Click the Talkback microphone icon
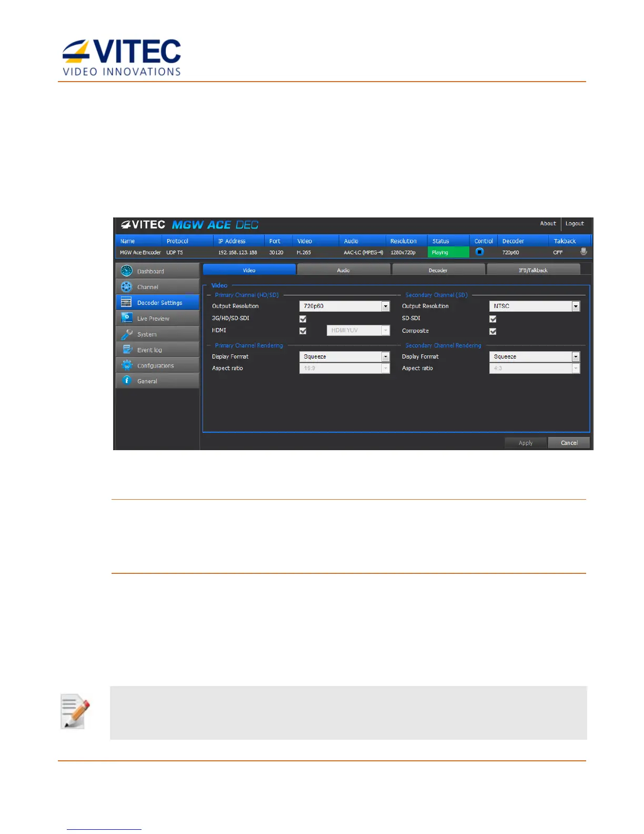This screenshot has height=834, width=644. click(x=583, y=252)
